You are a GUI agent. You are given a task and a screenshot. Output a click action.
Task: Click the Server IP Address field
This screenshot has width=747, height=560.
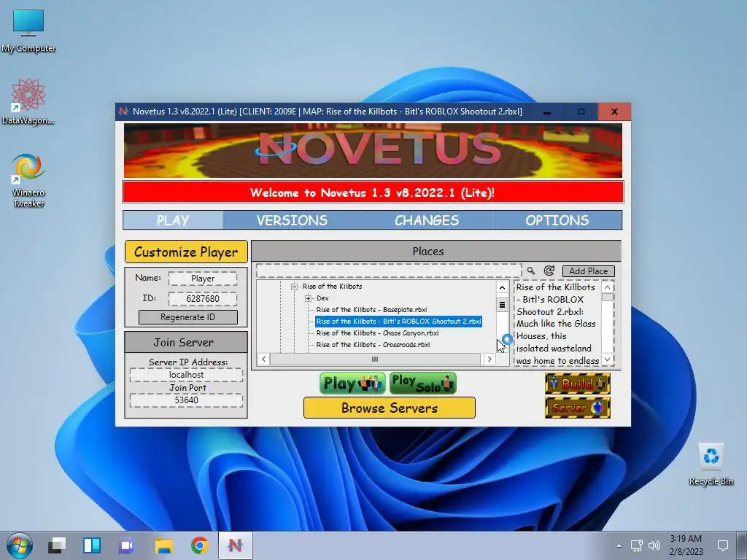pyautogui.click(x=186, y=375)
